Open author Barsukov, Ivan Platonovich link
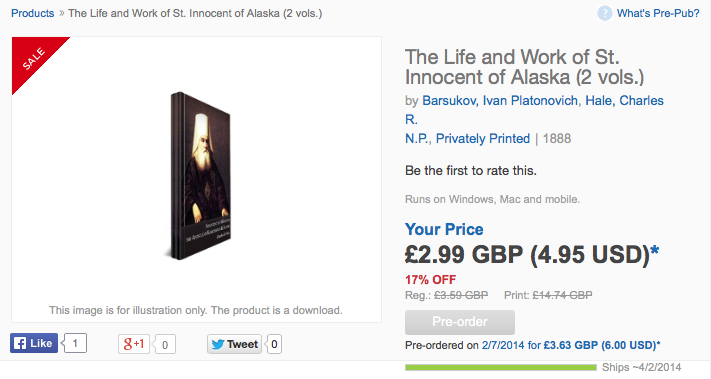The height and width of the screenshot is (379, 711). coord(500,100)
